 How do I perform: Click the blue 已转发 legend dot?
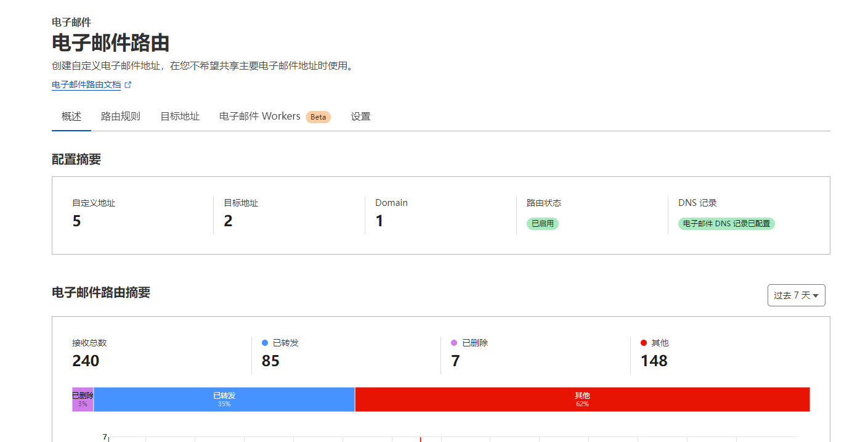pos(265,343)
